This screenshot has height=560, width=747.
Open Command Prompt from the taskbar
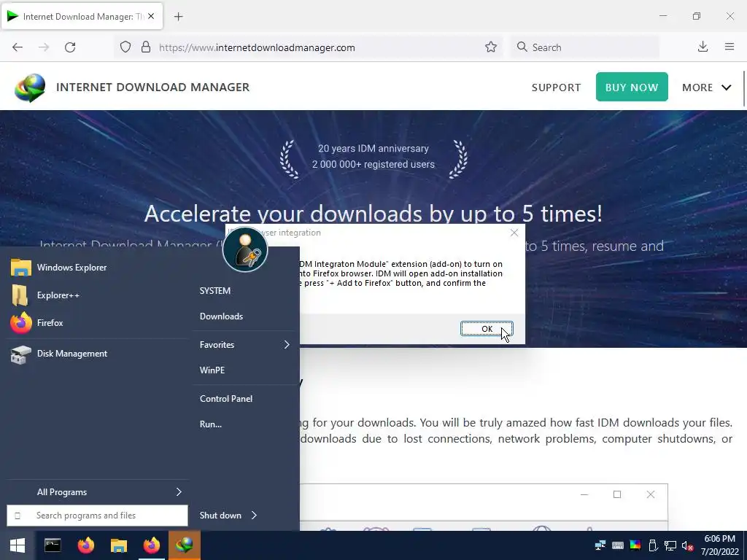(53, 545)
